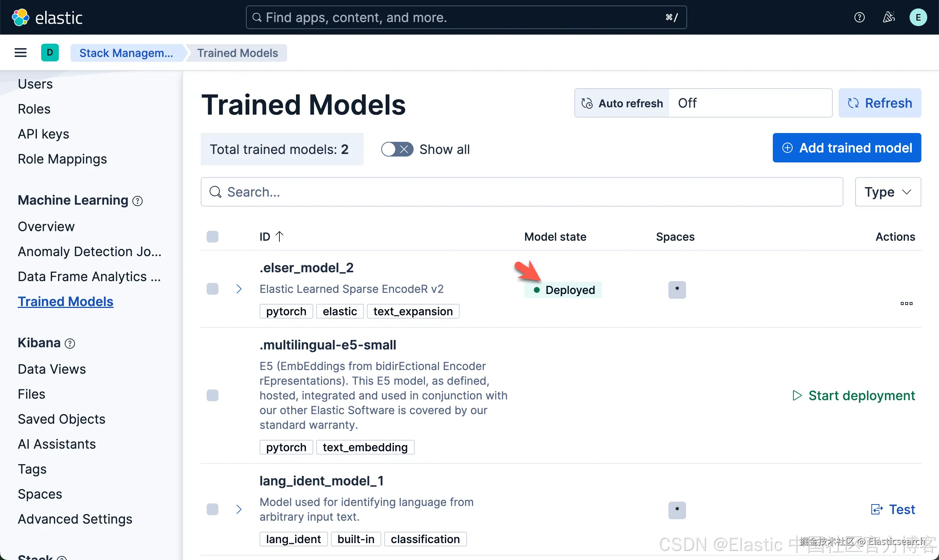Click Machine Learning help question icon
The height and width of the screenshot is (560, 939).
click(138, 201)
